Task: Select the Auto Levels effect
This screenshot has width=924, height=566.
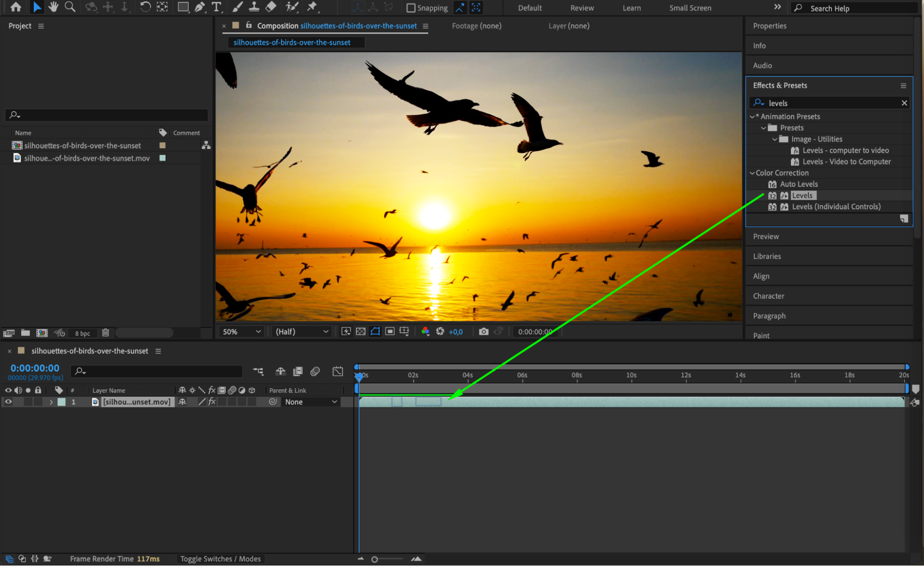Action: [799, 184]
